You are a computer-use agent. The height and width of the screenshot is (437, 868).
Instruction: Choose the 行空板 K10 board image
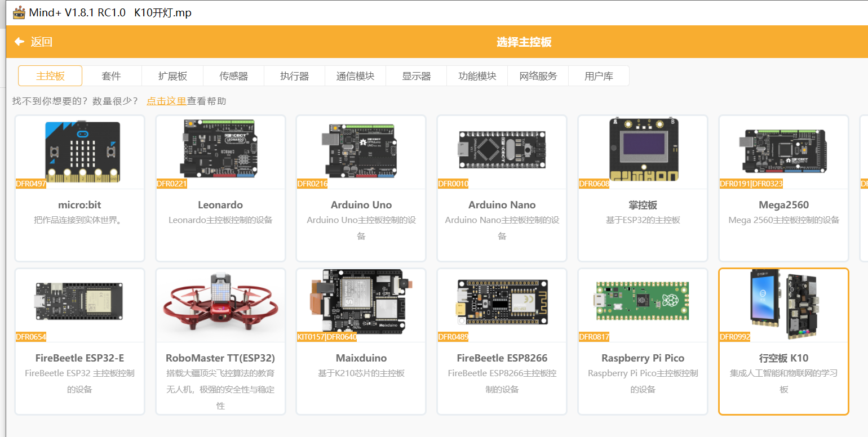pyautogui.click(x=783, y=304)
